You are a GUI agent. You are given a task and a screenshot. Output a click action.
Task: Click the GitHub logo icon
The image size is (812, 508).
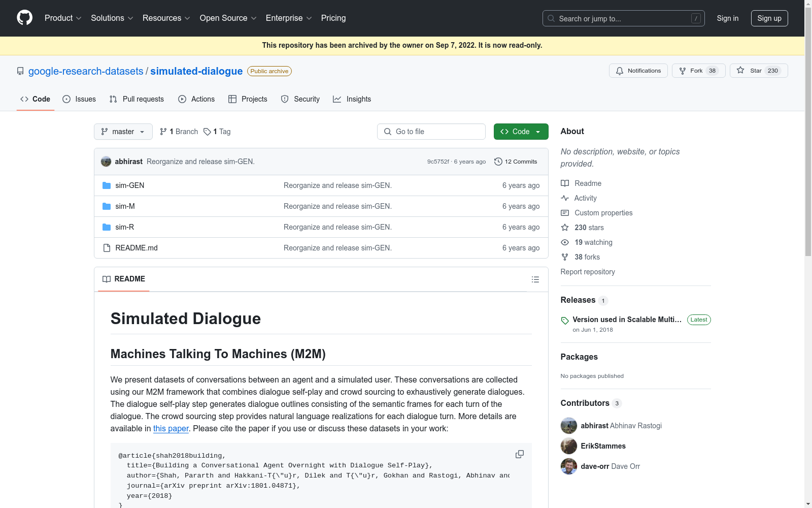tap(24, 18)
